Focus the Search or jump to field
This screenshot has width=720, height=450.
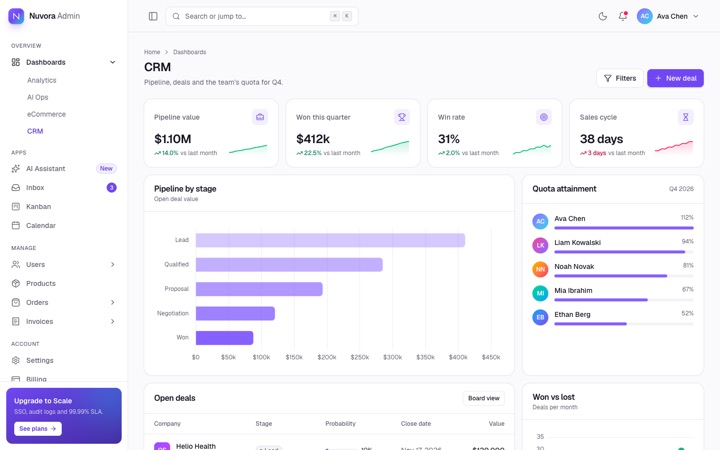(262, 16)
